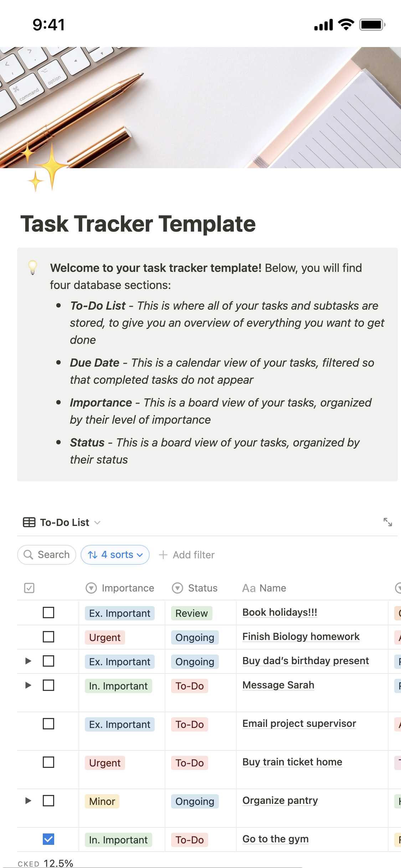This screenshot has width=401, height=868.
Task: Expand database to full page
Action: point(387,522)
